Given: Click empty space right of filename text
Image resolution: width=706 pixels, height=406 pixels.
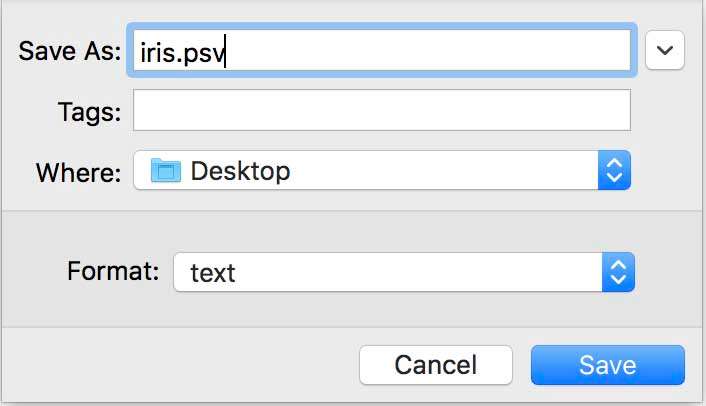Looking at the screenshot, I should tap(428, 50).
